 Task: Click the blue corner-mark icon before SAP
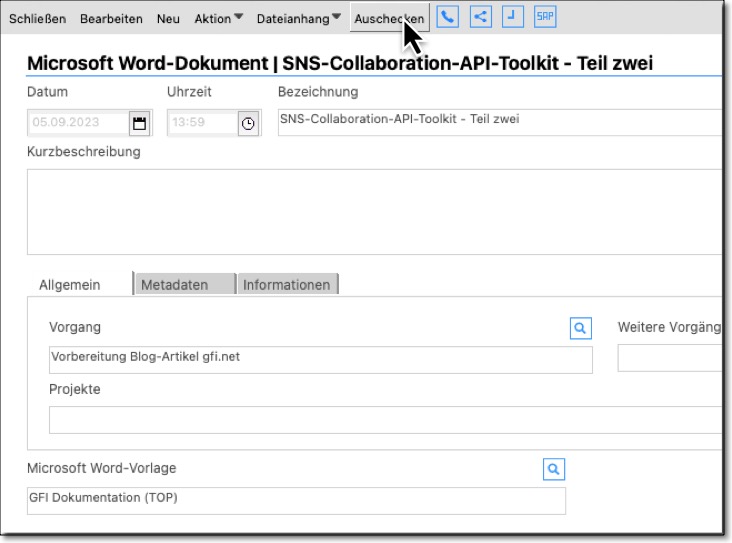pyautogui.click(x=512, y=17)
